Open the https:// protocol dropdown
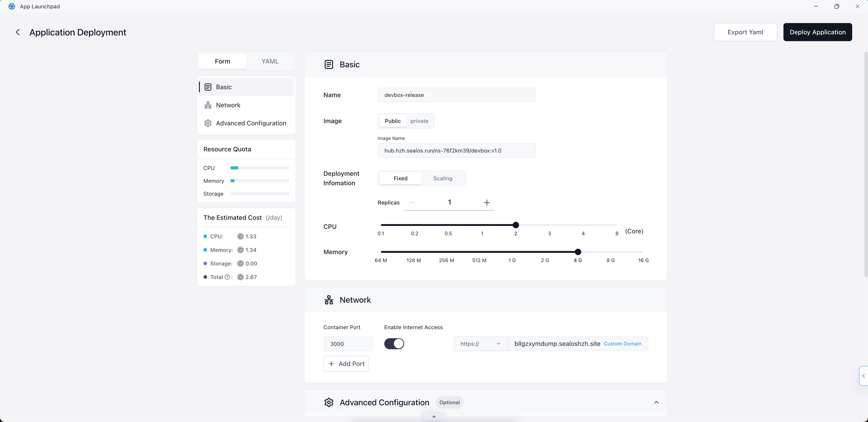This screenshot has height=422, width=868. click(x=480, y=344)
